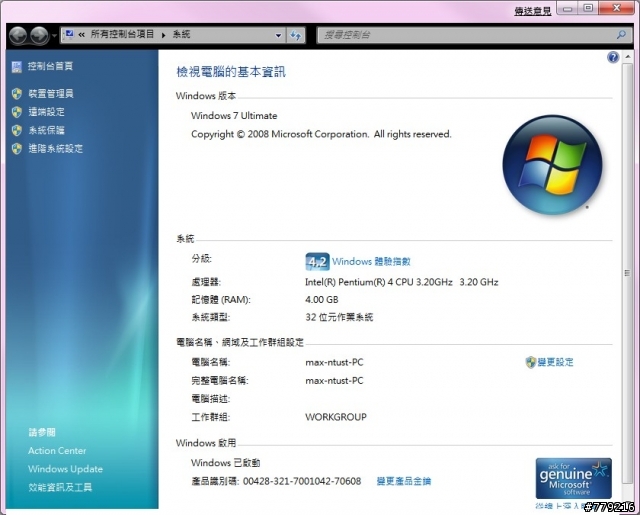Select the Windows 7 Ultimate text

tap(234, 116)
